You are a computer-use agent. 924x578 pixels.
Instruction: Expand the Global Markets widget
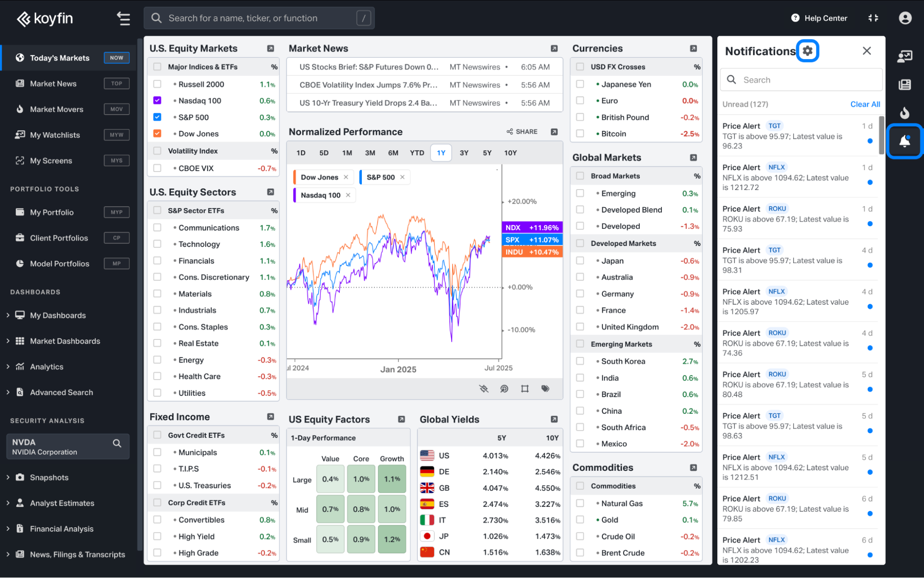693,158
